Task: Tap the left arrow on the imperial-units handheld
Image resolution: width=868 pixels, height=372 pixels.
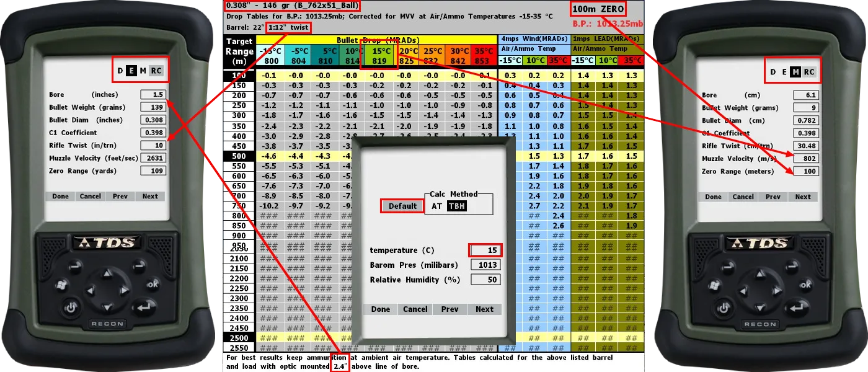Action: pos(91,290)
